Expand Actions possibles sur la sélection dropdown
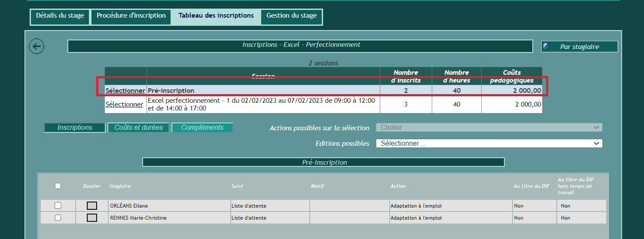Image resolution: width=644 pixels, height=239 pixels. pos(489,128)
